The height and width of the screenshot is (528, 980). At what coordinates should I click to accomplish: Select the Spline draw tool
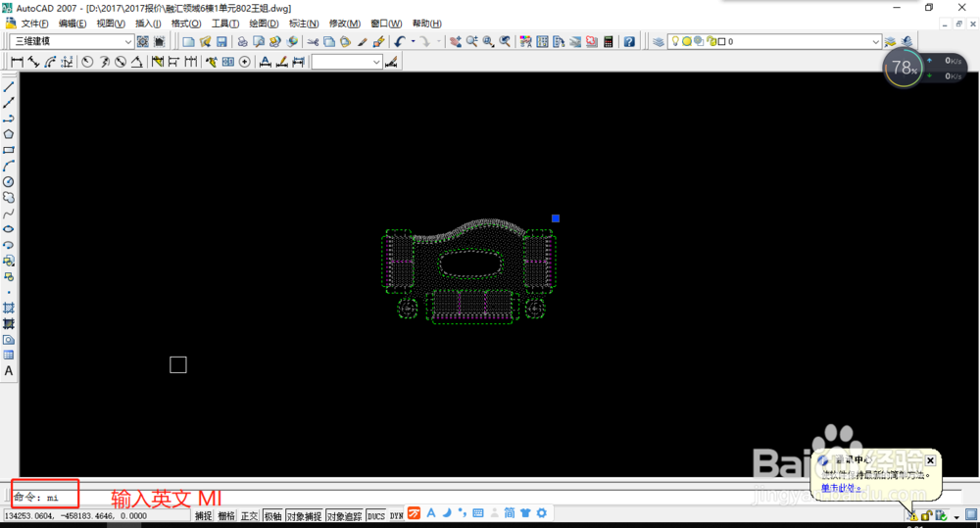point(9,214)
